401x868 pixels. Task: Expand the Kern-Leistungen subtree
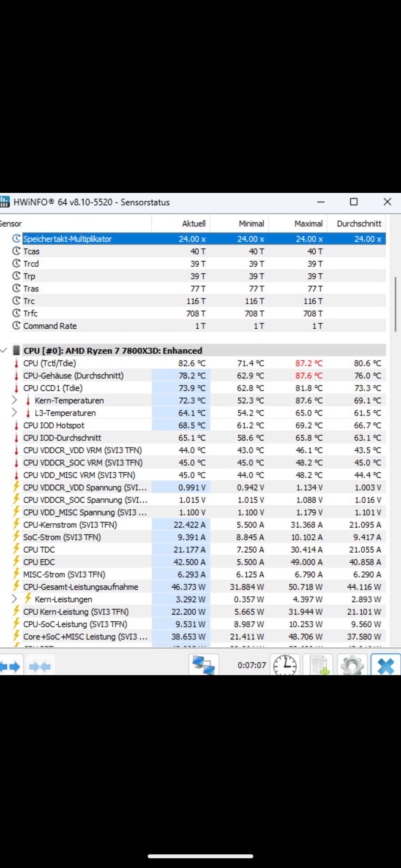(14, 599)
